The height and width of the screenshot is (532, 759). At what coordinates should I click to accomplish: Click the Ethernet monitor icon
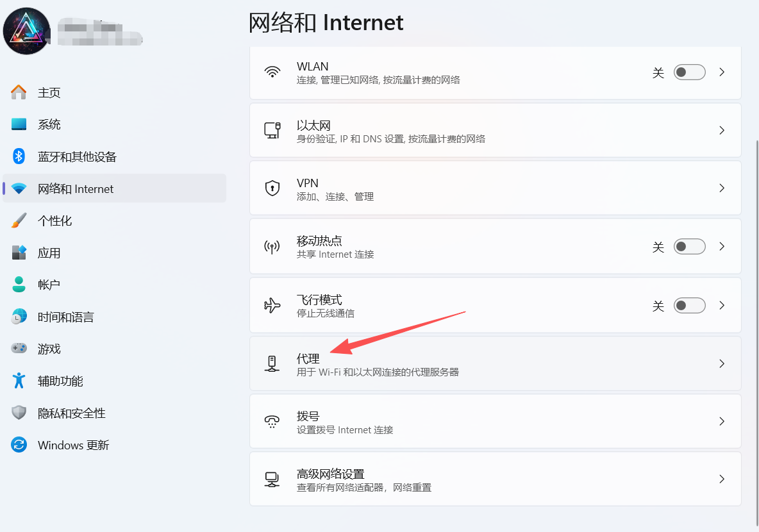272,130
